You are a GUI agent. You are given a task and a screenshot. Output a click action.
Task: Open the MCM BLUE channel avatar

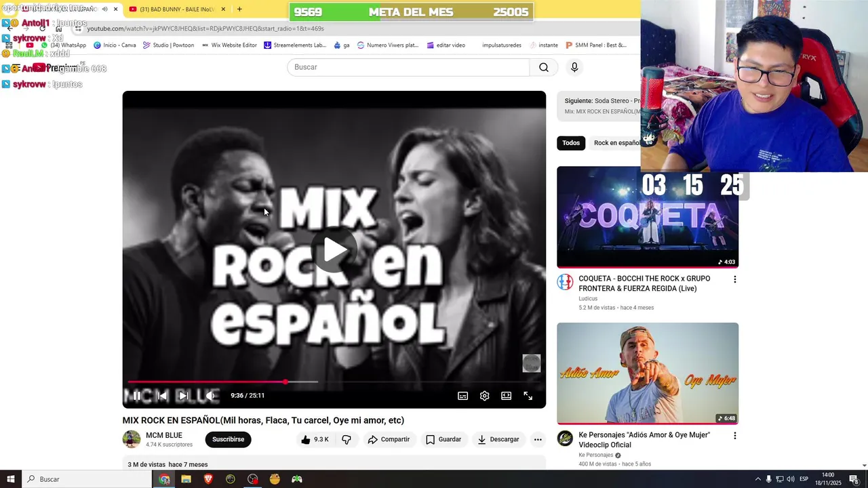click(x=132, y=439)
